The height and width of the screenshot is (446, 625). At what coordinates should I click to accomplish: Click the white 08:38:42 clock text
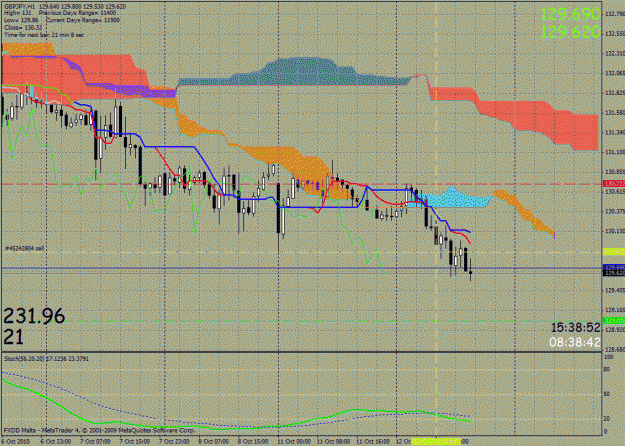(x=575, y=342)
